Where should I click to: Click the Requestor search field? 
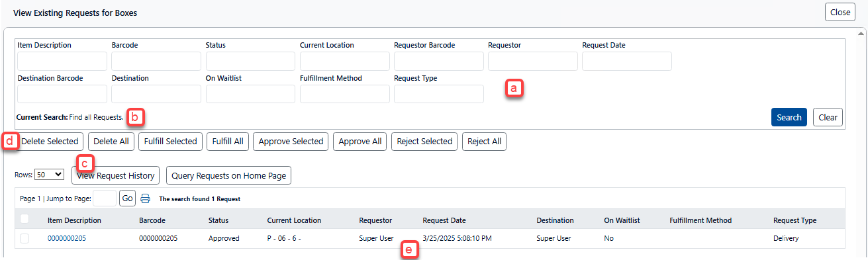point(533,61)
